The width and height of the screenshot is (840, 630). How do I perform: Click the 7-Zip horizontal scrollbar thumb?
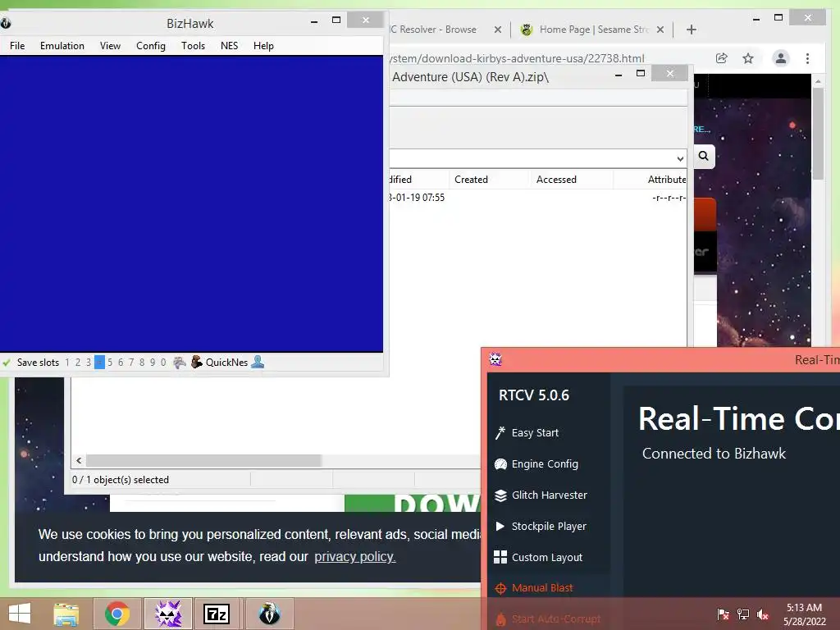[203, 461]
